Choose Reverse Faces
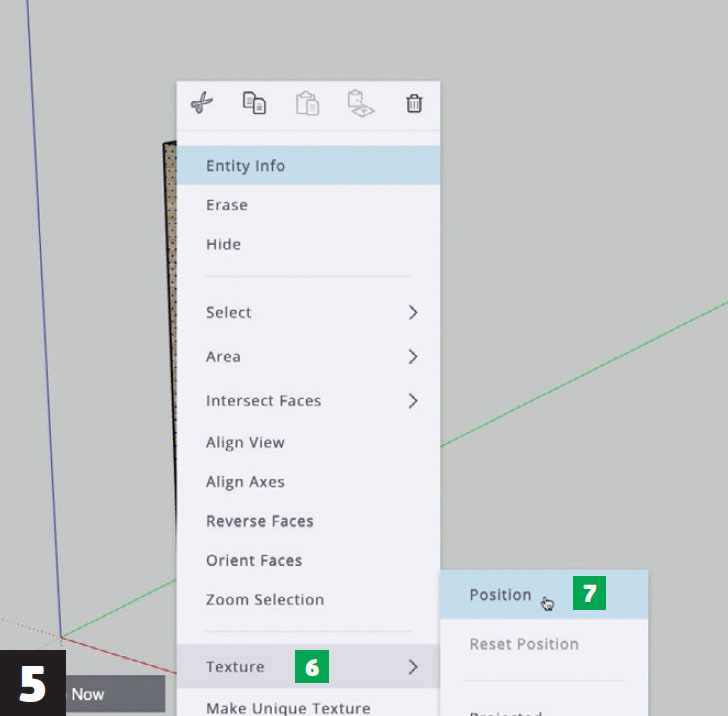Screen dimensions: 728x716 308,521
